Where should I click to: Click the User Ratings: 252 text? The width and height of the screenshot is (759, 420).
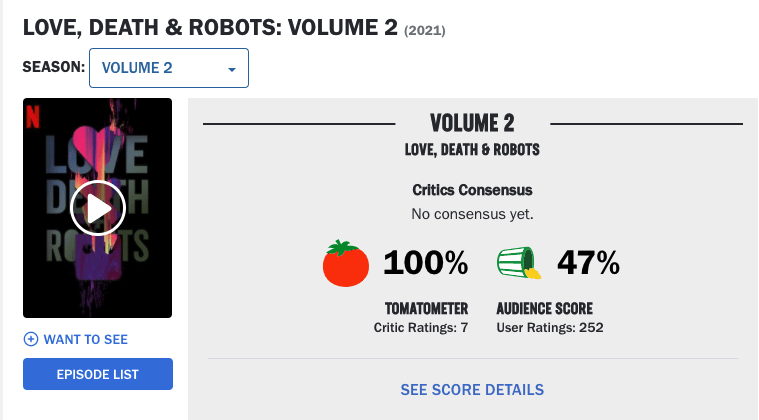click(x=550, y=328)
